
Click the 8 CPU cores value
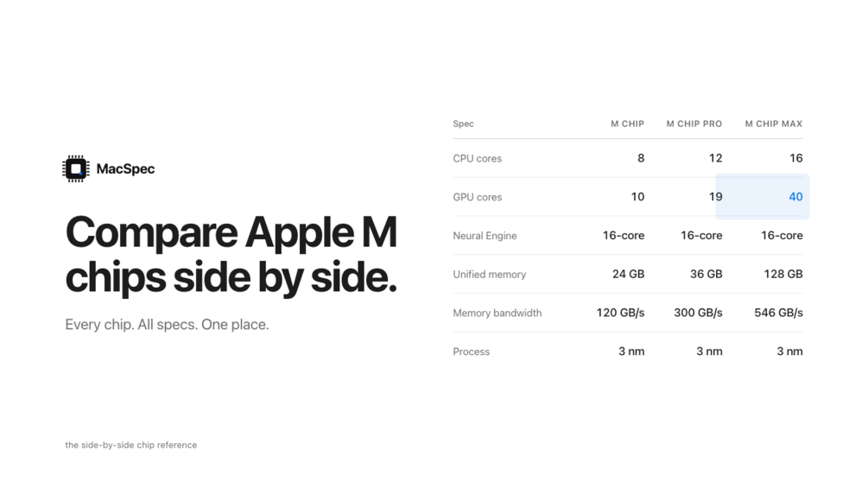(x=641, y=158)
